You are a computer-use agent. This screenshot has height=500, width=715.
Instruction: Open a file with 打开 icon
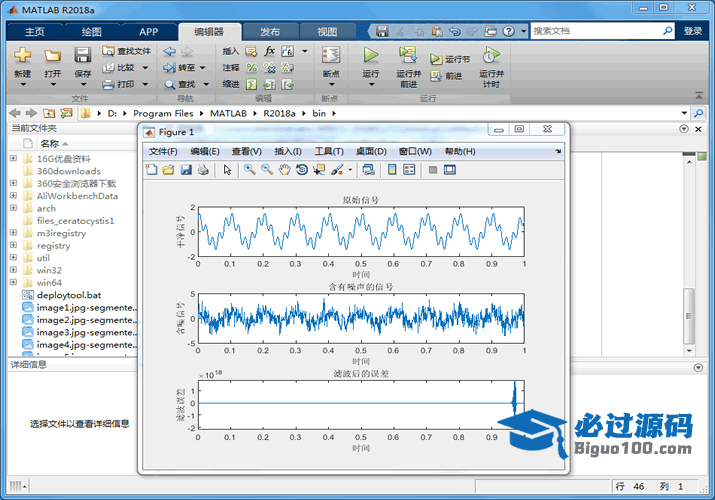coord(52,56)
